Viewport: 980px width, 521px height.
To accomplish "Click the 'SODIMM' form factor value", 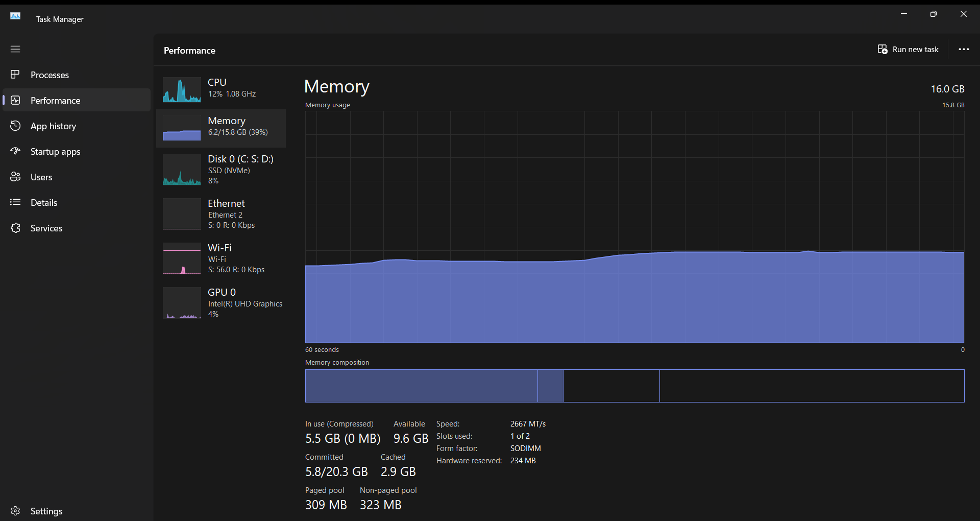I will coord(525,448).
